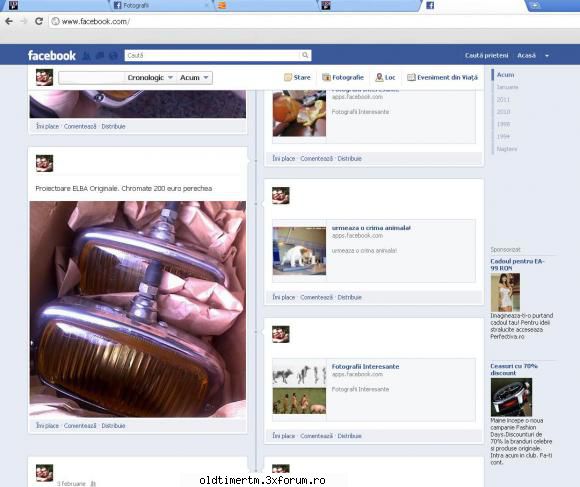Viewport: 580px width, 487px height.
Task: Select Loc composer option
Action: 385,77
